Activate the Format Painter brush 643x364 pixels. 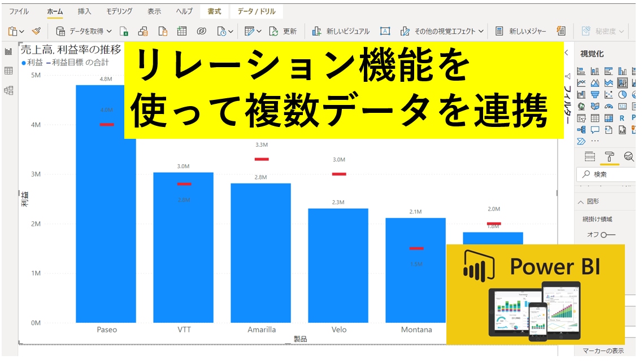click(37, 31)
